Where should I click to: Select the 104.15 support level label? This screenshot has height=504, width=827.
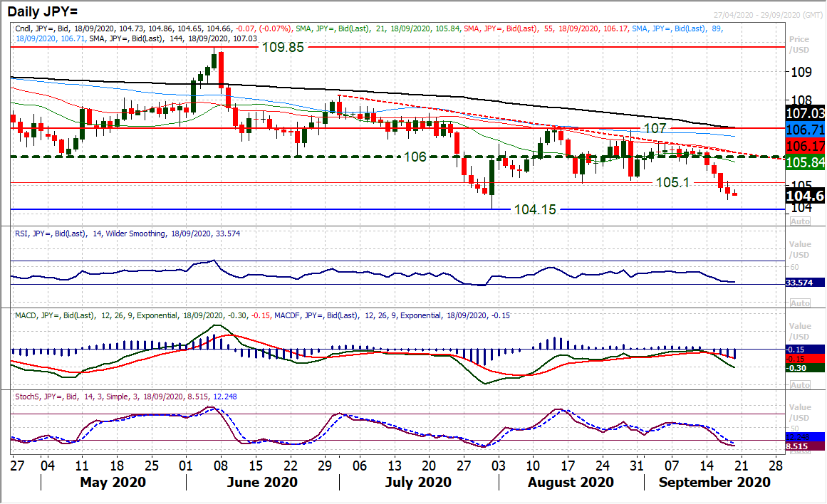(x=535, y=210)
